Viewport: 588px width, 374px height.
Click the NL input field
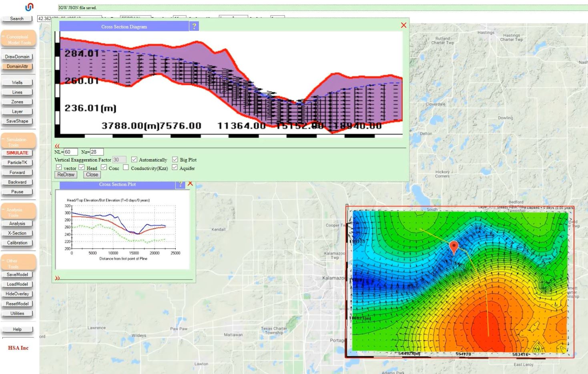click(x=70, y=152)
